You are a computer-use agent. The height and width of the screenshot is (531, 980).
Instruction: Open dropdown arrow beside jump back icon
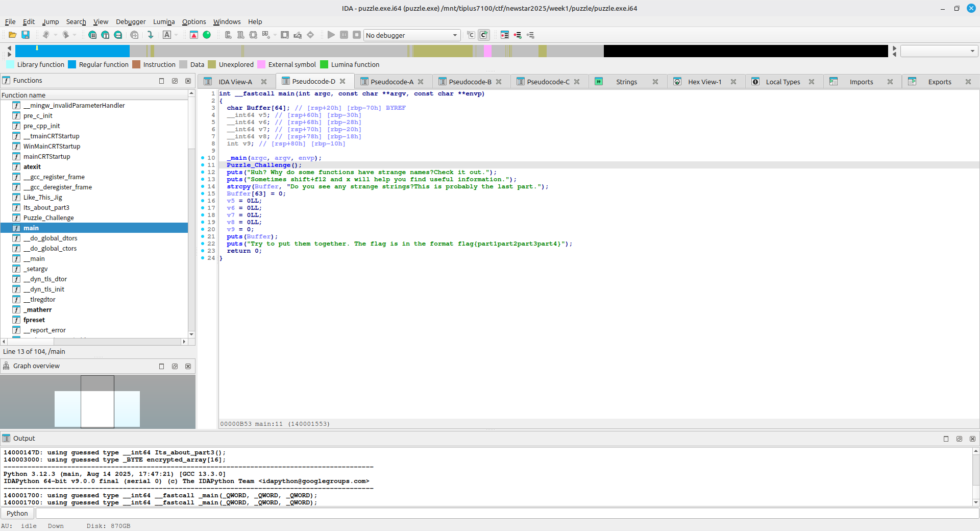(56, 35)
